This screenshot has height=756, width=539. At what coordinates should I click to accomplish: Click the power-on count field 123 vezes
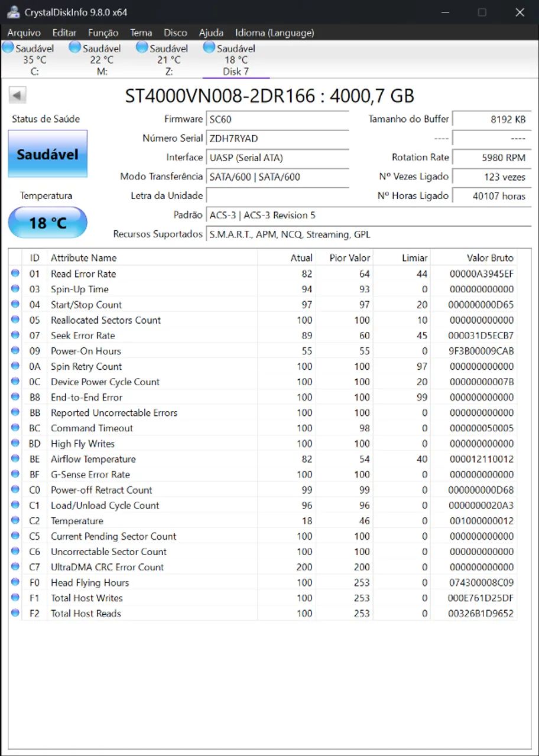point(492,177)
